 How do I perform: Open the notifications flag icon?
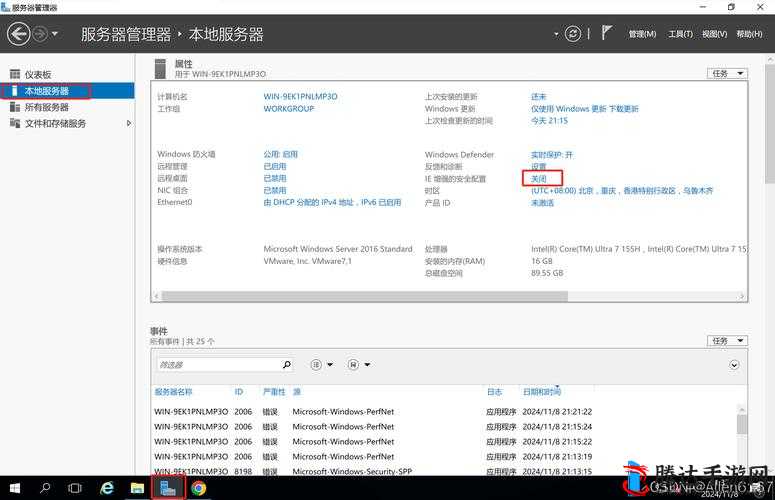(x=606, y=34)
